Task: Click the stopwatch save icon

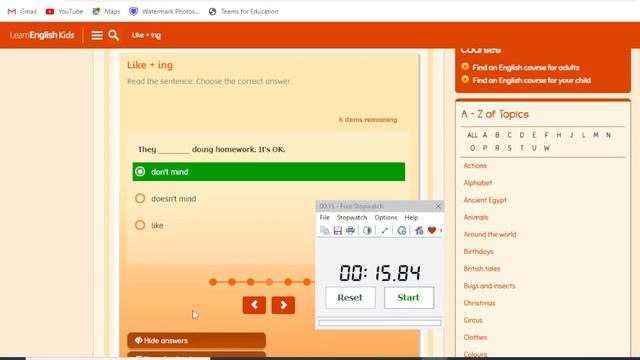Action: (338, 231)
